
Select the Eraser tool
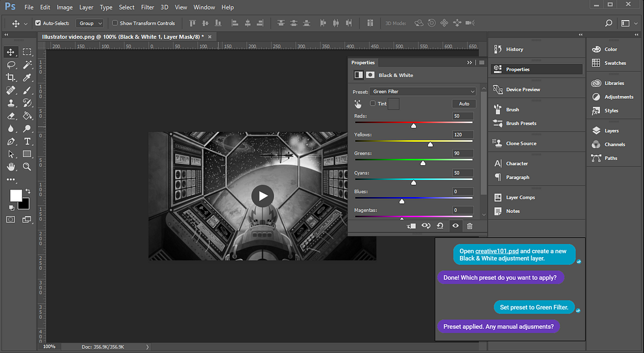click(11, 116)
